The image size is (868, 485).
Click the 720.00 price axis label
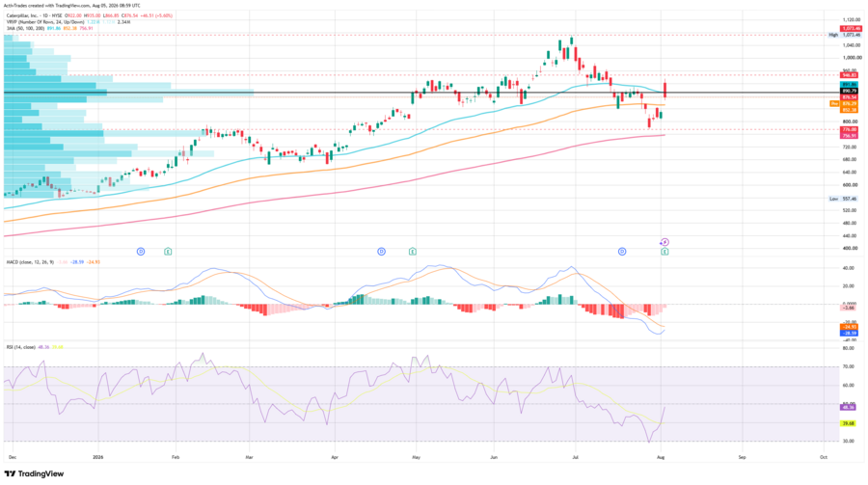pos(849,147)
